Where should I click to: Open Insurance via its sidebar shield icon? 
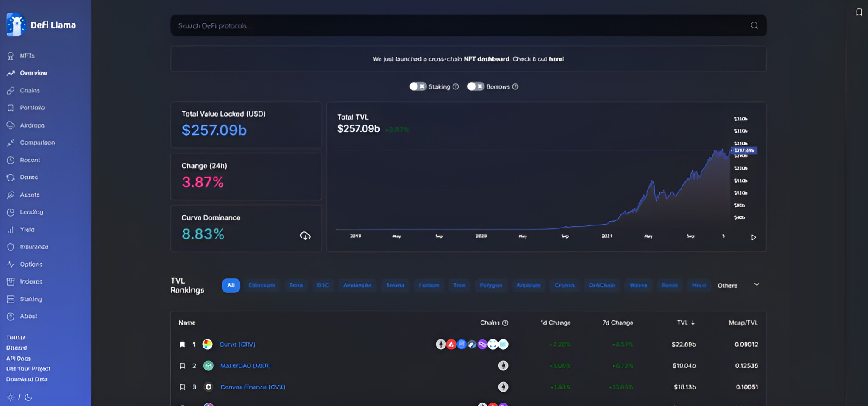[x=11, y=247]
